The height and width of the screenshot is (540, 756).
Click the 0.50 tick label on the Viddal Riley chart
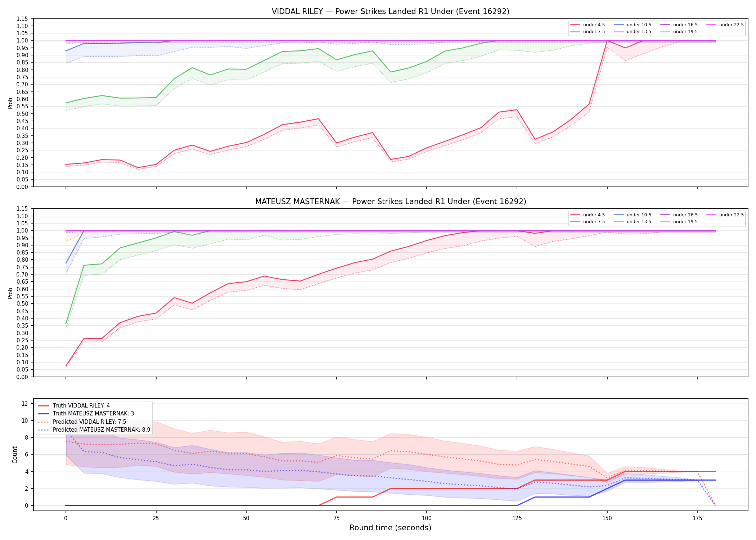click(x=22, y=114)
